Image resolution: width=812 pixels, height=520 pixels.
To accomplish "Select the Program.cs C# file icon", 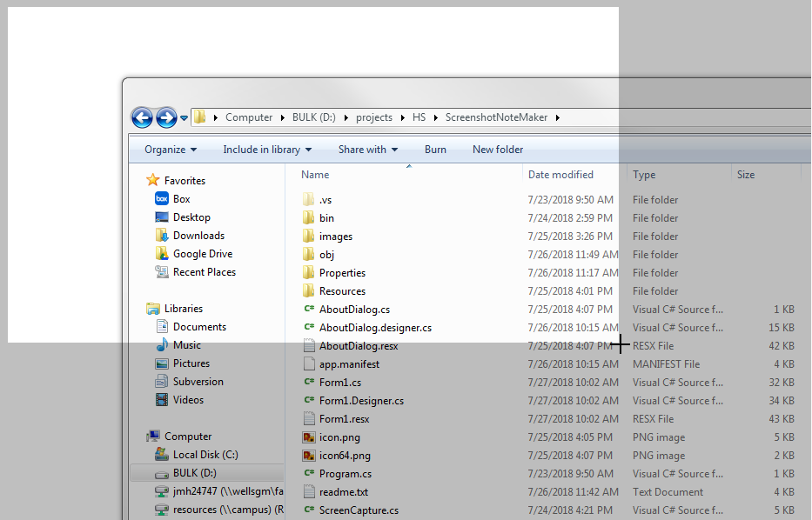I will pos(309,474).
